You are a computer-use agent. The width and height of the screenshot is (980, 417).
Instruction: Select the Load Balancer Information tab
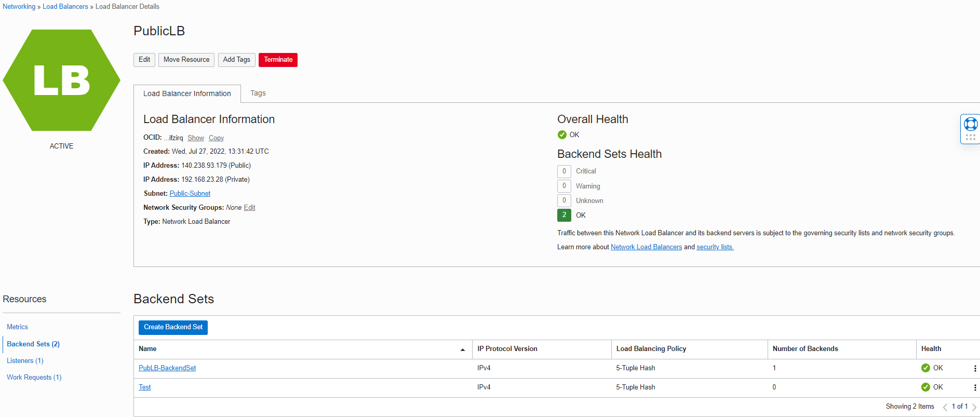(187, 94)
